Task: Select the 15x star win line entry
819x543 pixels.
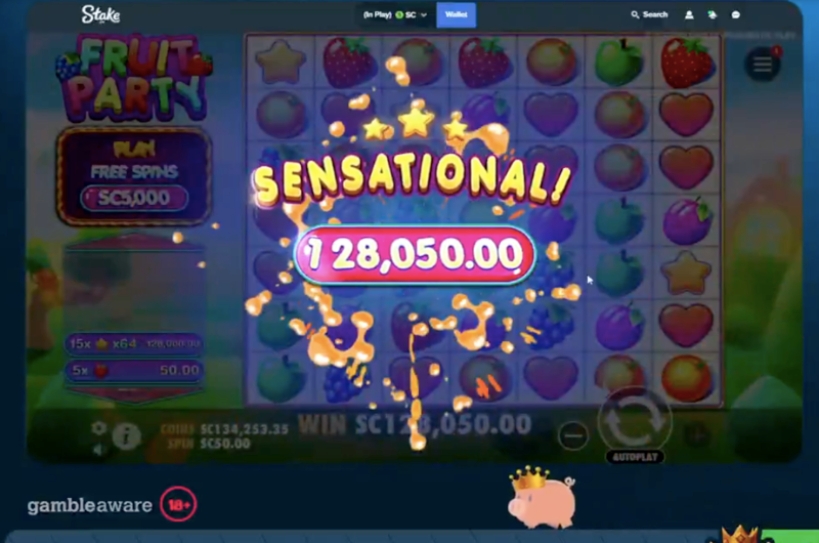Action: pos(134,344)
